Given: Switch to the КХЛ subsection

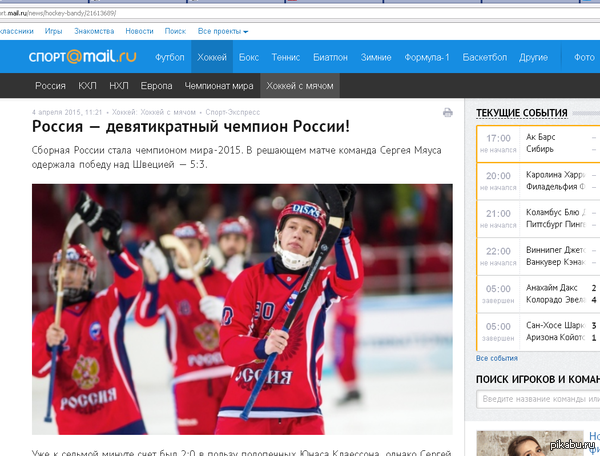Looking at the screenshot, I should [87, 86].
